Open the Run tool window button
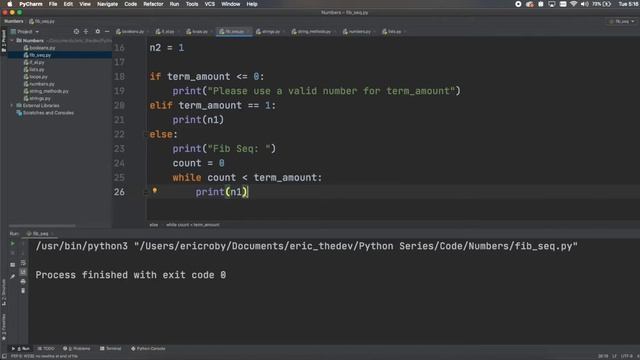 click(x=20, y=349)
